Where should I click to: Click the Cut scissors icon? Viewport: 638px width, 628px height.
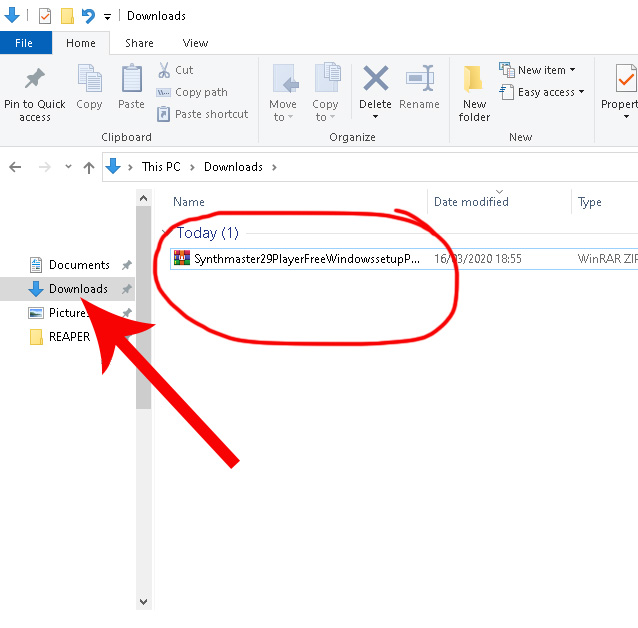[164, 70]
